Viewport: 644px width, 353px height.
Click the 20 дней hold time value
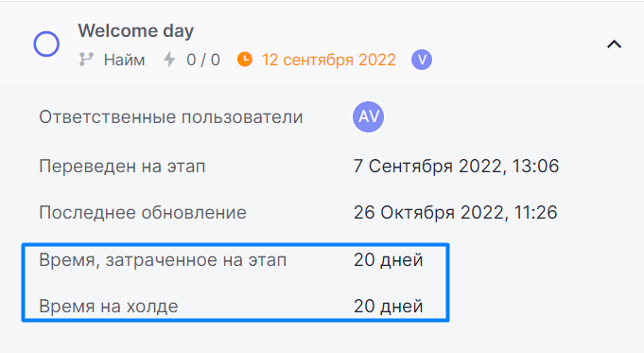[x=388, y=307]
